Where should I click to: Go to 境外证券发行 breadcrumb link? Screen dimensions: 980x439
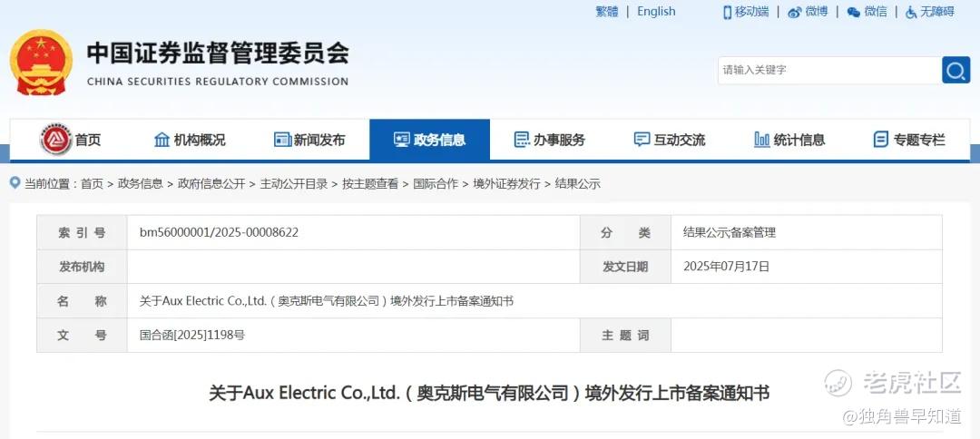[x=506, y=183]
